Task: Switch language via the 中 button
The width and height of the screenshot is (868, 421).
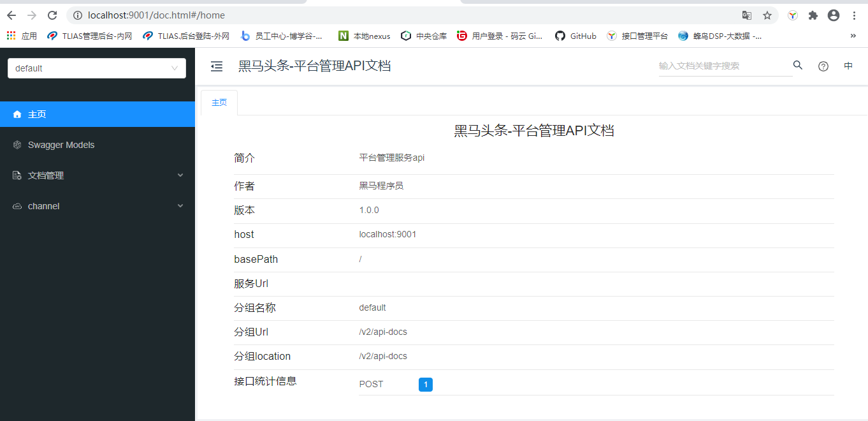Action: click(848, 66)
